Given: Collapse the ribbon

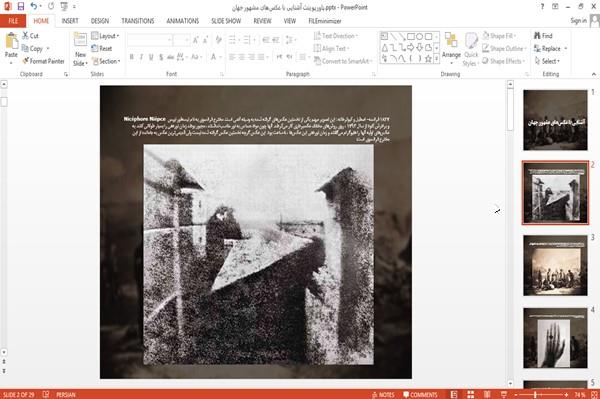Looking at the screenshot, I should click(x=593, y=74).
